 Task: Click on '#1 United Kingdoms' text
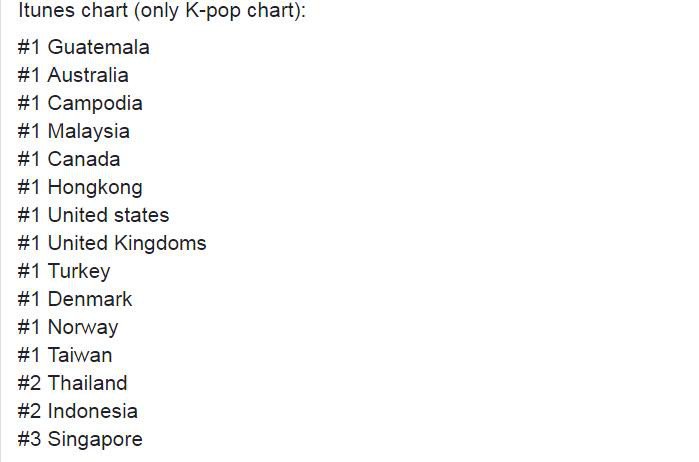(x=112, y=243)
